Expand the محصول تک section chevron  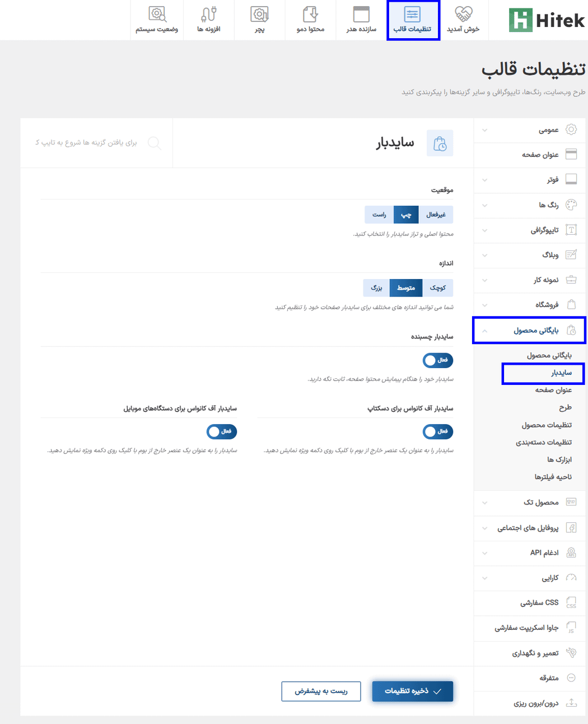click(x=485, y=503)
